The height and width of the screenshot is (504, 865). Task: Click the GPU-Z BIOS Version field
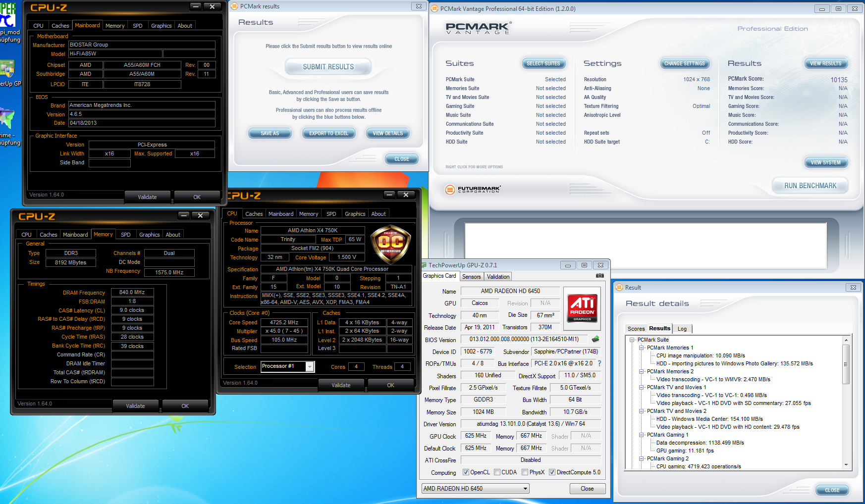tap(524, 339)
